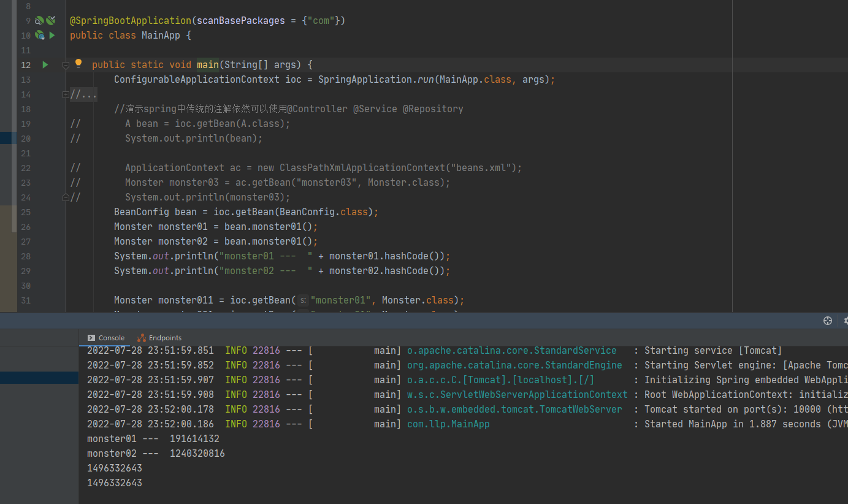
Task: Run MainApp using the green arrow on line 10
Action: pyautogui.click(x=52, y=36)
